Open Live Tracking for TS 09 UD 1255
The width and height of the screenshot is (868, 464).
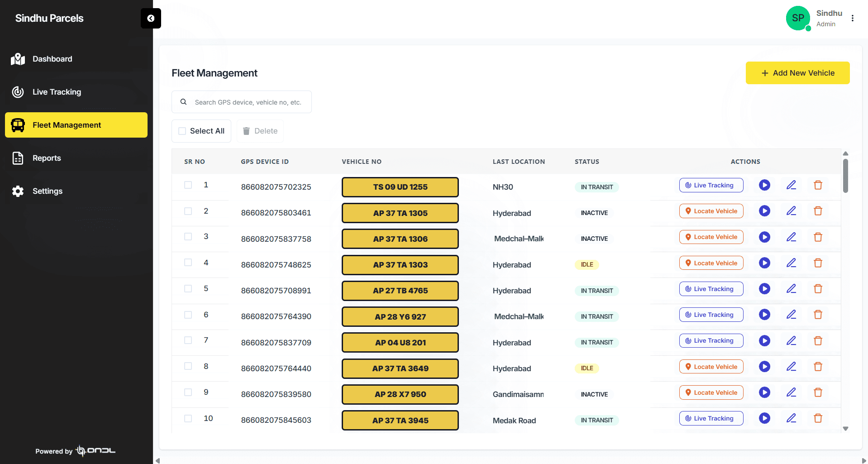(x=711, y=185)
